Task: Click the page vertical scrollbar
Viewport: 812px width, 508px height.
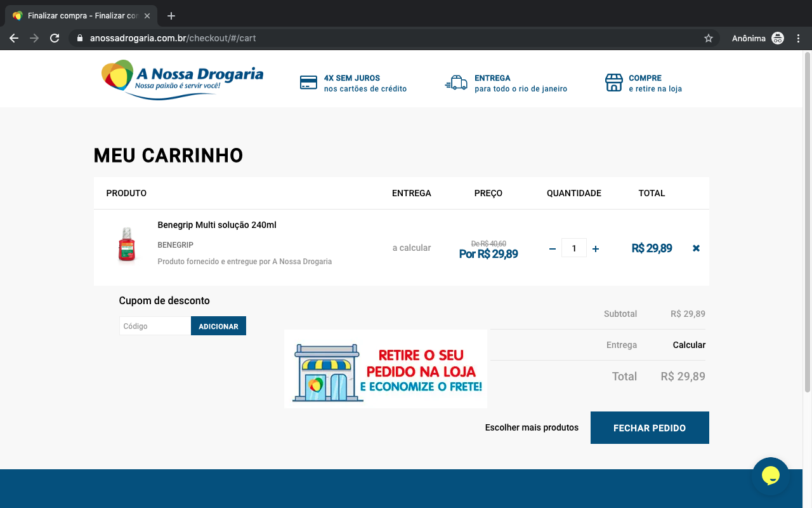Action: click(x=807, y=221)
